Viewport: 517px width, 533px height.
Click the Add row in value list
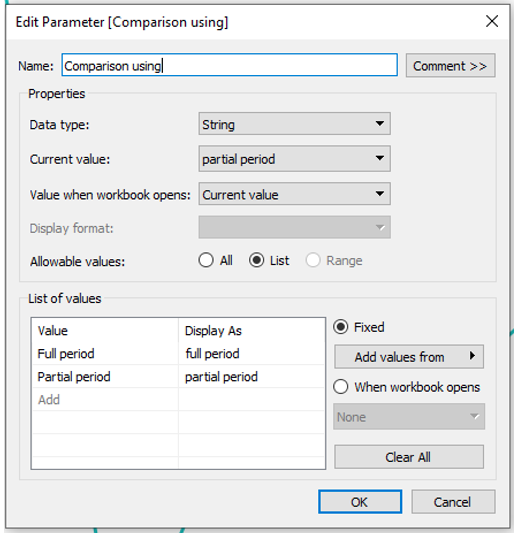105,399
